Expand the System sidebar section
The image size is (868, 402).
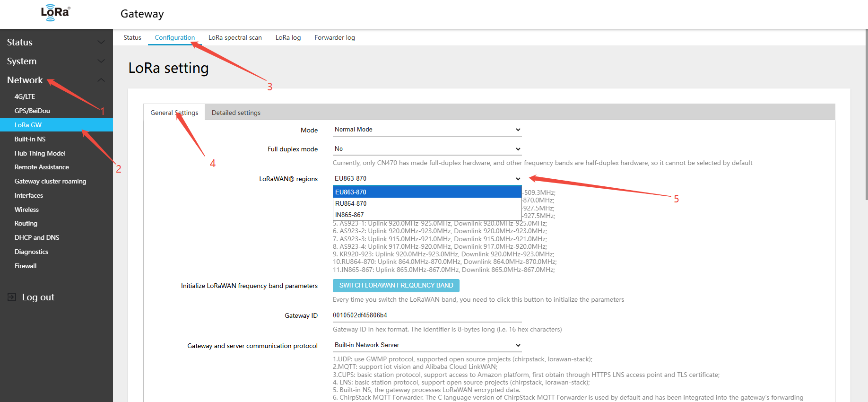(101, 61)
